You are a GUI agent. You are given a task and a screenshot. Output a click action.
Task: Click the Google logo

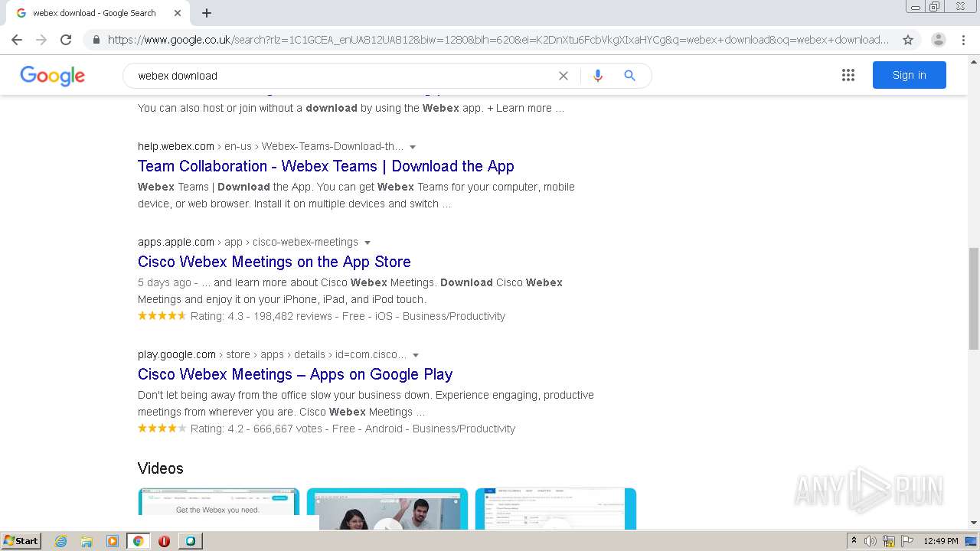53,76
